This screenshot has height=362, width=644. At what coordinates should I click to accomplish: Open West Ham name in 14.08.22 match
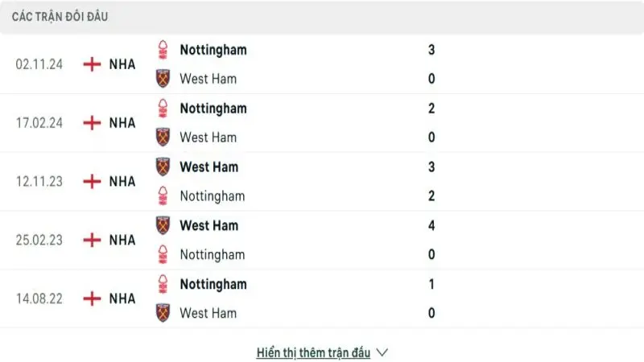point(208,313)
